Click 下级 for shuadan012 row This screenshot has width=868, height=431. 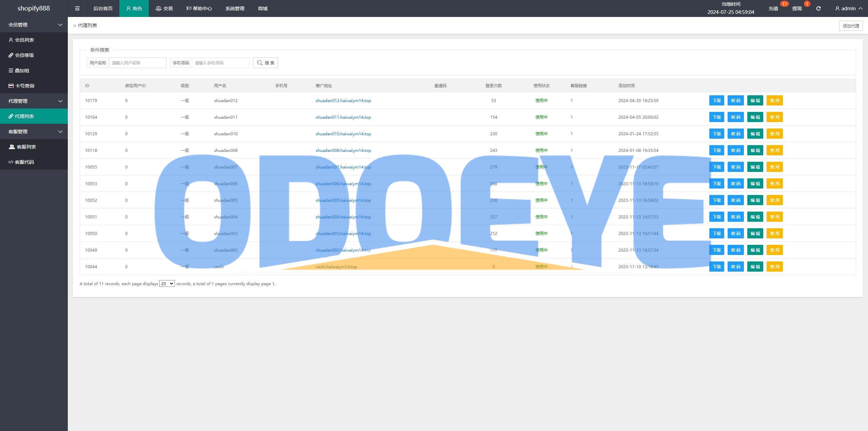click(716, 100)
